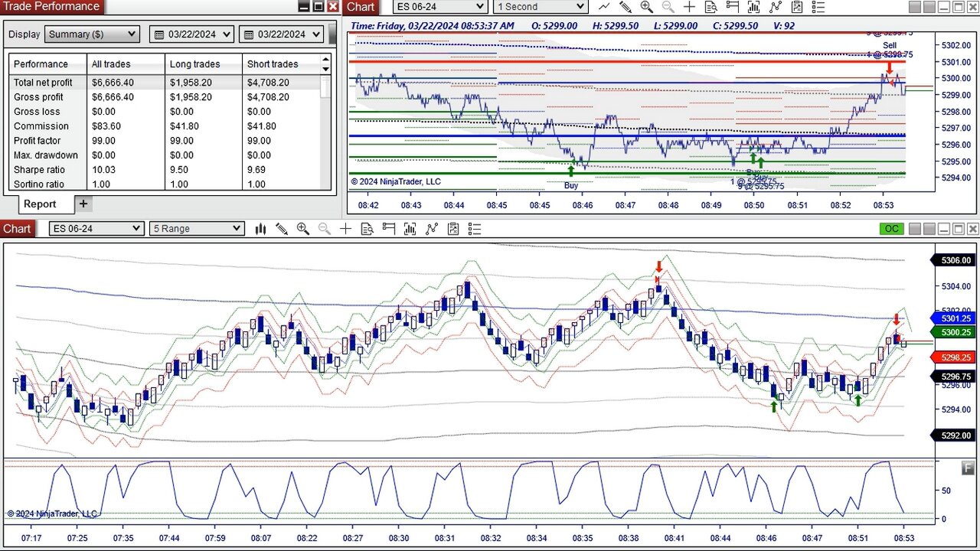Open properties list icon in bottom chart toolbar
The height and width of the screenshot is (551, 980).
(x=475, y=229)
